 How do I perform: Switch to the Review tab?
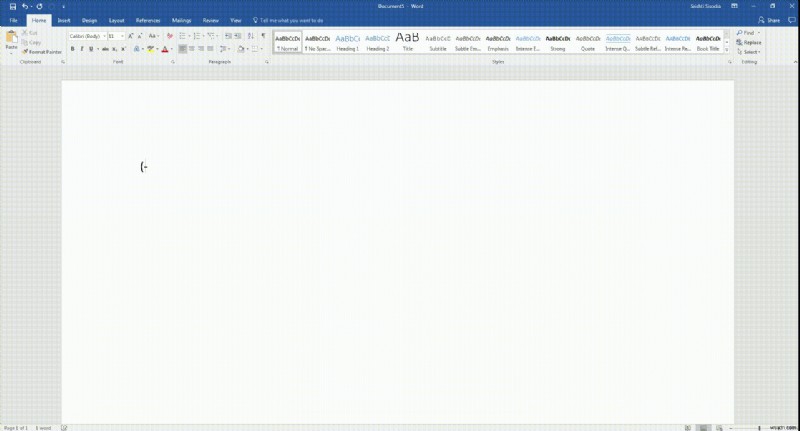click(x=210, y=20)
